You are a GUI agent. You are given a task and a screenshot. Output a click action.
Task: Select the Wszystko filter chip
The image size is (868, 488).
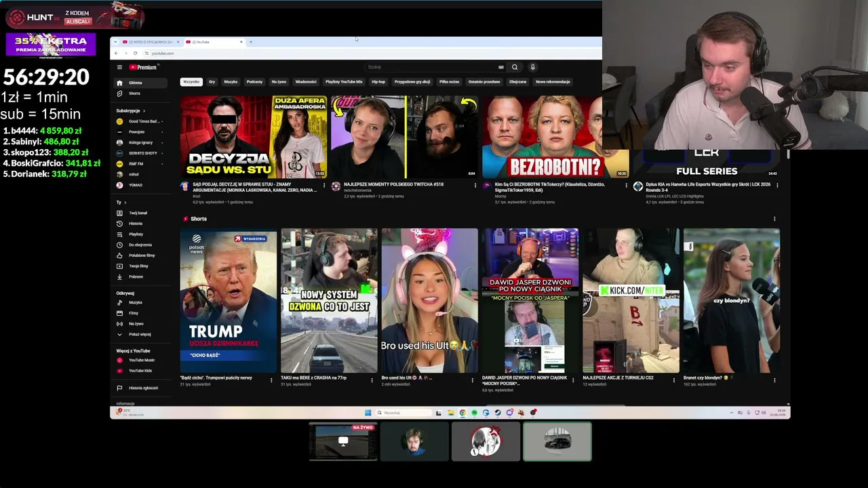point(191,82)
